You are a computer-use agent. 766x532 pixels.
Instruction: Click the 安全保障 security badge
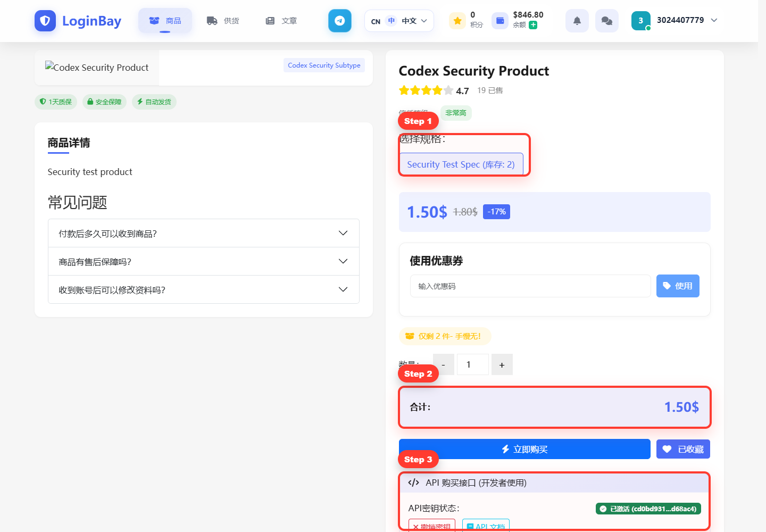104,102
